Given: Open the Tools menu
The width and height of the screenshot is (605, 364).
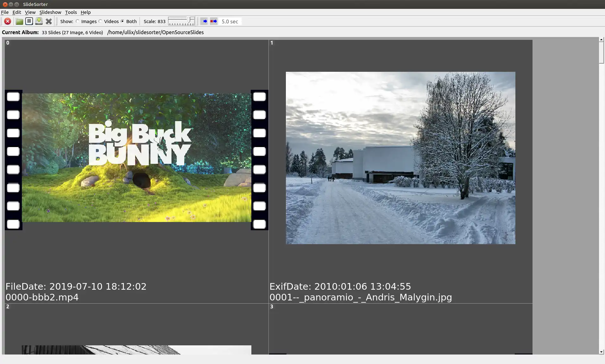Looking at the screenshot, I should click(x=71, y=12).
